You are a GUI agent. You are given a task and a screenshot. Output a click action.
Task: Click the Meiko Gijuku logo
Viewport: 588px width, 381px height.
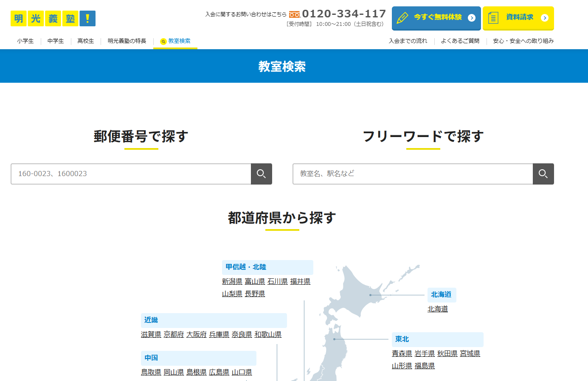(53, 19)
